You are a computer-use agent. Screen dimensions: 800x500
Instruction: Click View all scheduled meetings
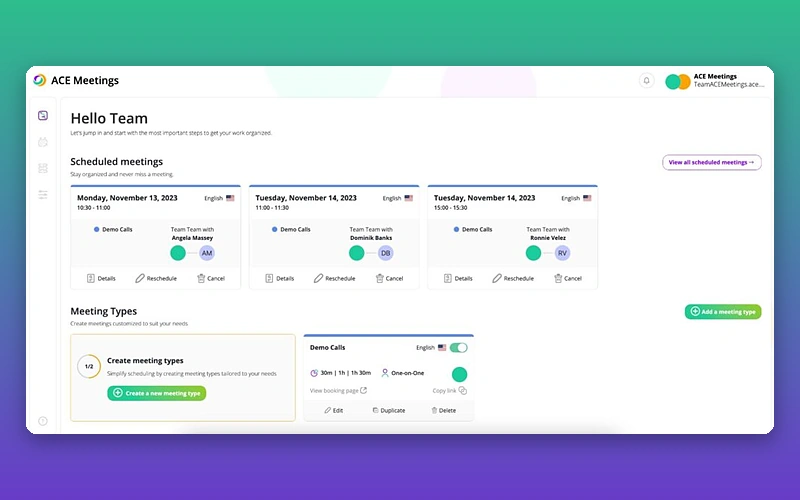click(712, 162)
